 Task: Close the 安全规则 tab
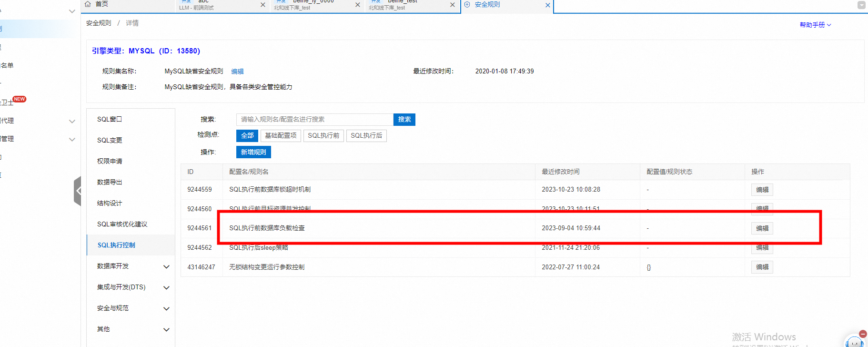click(548, 5)
